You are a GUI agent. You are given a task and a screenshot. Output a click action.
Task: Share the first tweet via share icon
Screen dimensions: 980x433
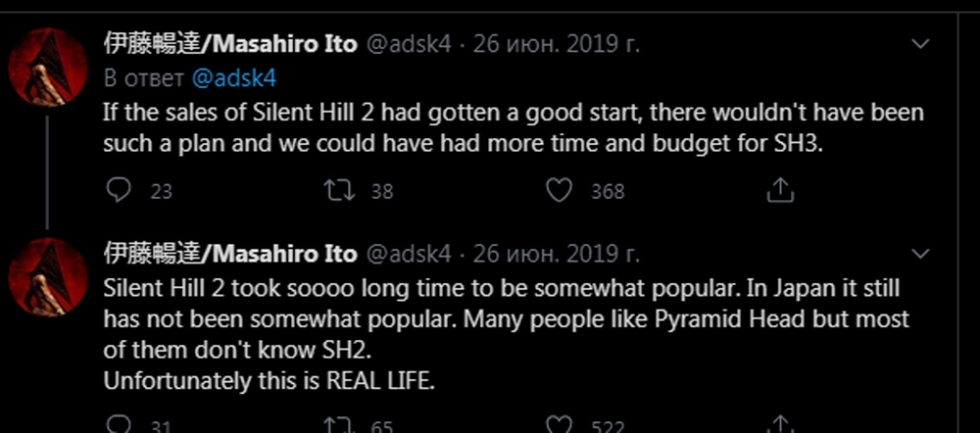pos(780,190)
